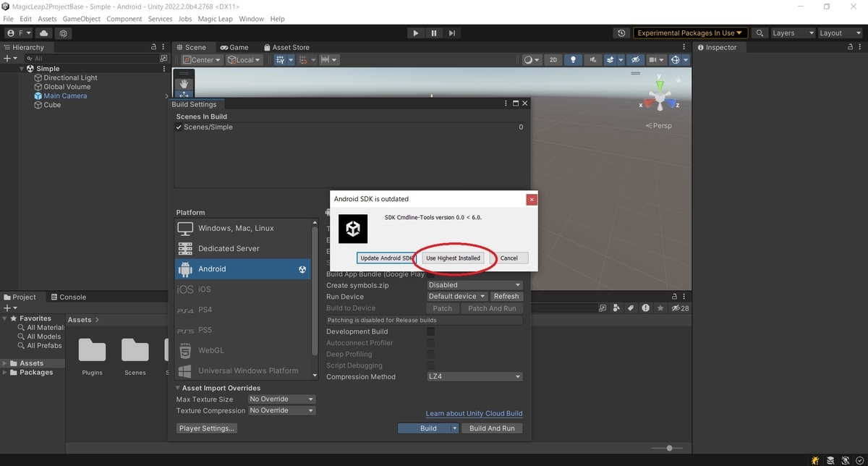The height and width of the screenshot is (466, 868).
Task: Switch to the Game tab
Action: point(234,47)
